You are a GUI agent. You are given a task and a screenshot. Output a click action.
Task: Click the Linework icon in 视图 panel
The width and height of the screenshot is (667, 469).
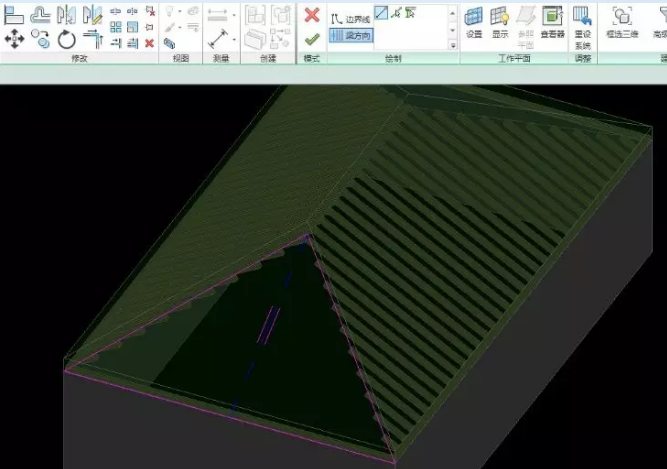[193, 27]
